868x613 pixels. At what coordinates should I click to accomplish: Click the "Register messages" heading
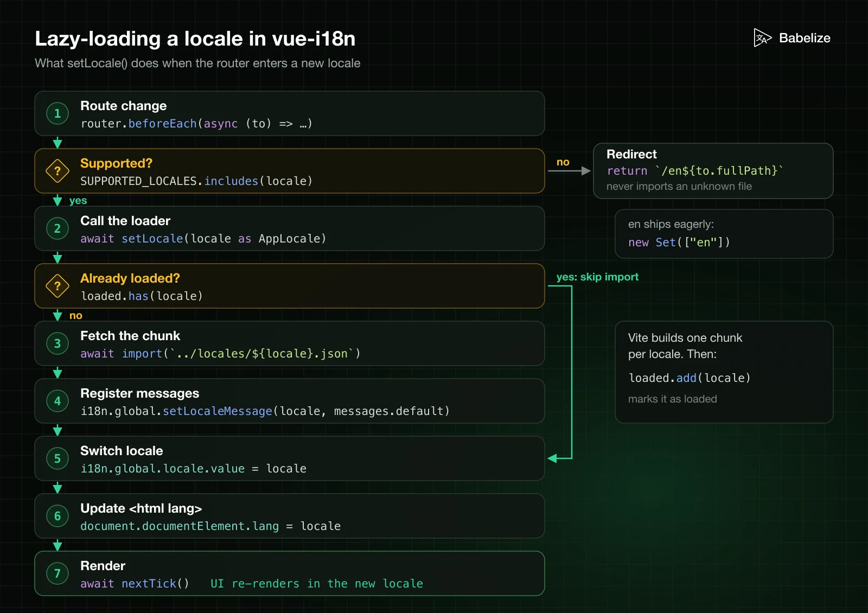click(x=140, y=393)
